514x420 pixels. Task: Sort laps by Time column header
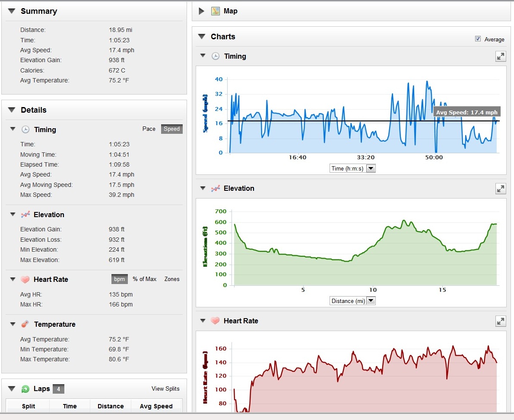(x=70, y=406)
